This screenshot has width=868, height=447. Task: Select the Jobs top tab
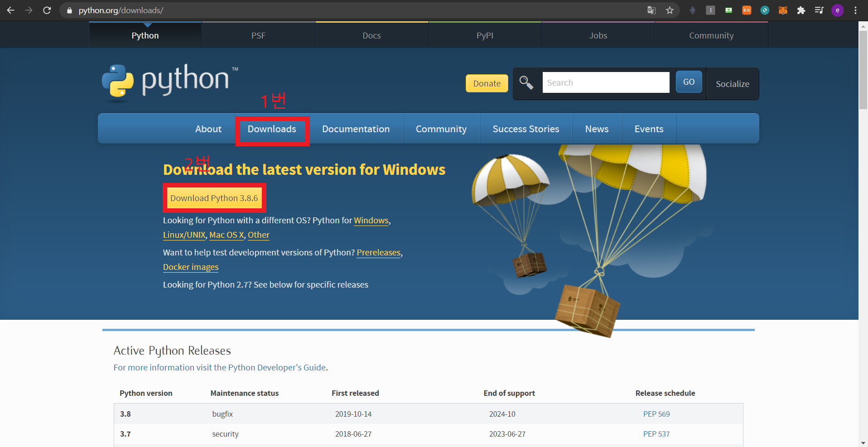pos(598,35)
